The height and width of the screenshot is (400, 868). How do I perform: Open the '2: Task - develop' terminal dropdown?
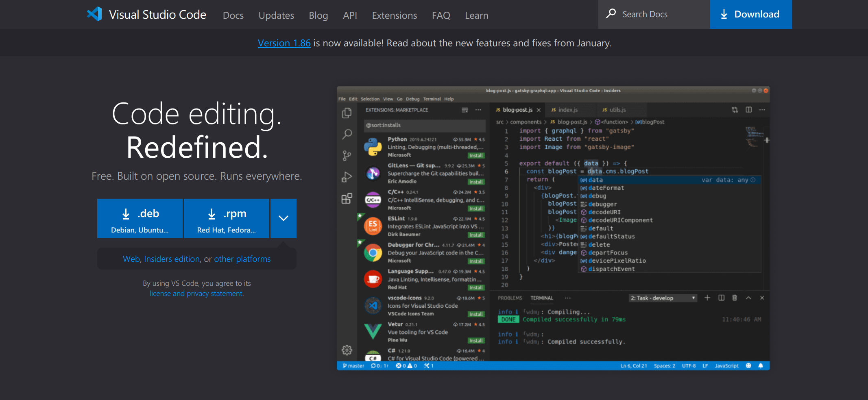pyautogui.click(x=663, y=298)
